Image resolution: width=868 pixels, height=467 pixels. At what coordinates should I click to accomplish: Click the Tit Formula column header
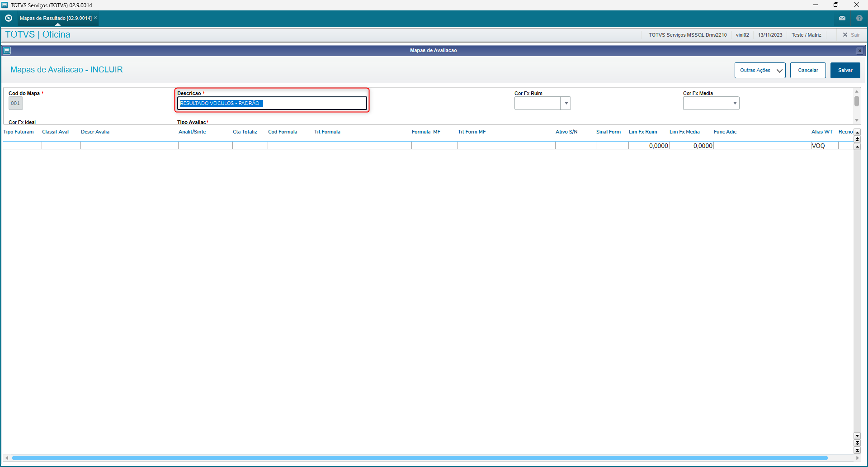point(327,132)
